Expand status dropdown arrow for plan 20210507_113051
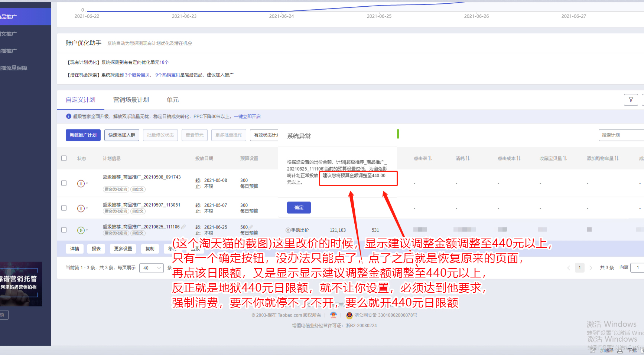 pos(87,208)
